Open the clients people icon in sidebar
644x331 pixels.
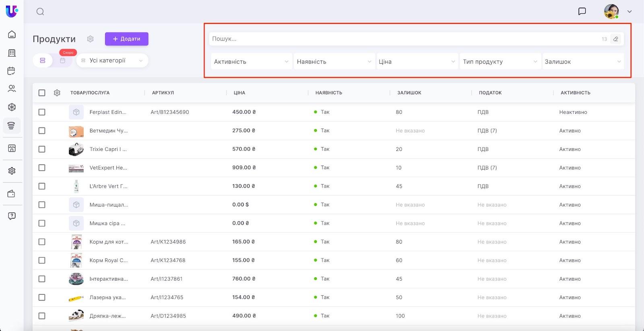point(12,89)
